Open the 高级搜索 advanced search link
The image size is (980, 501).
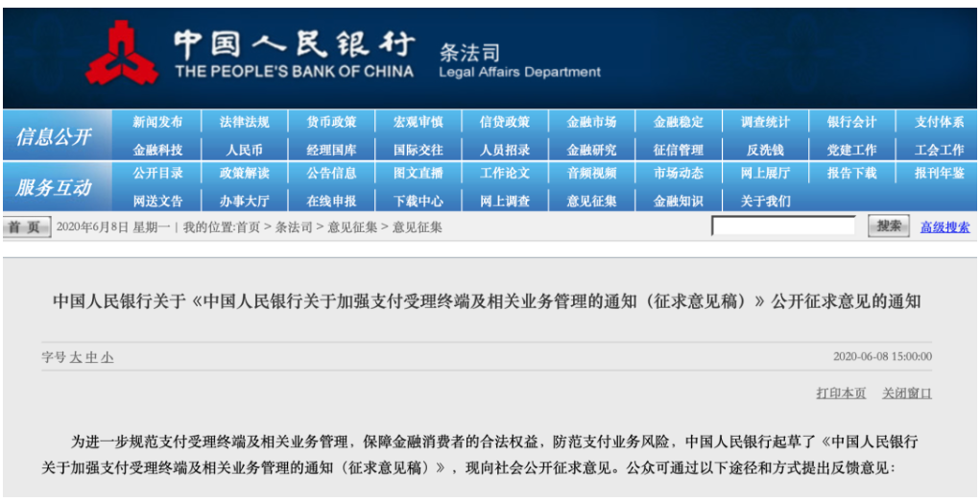pyautogui.click(x=945, y=227)
